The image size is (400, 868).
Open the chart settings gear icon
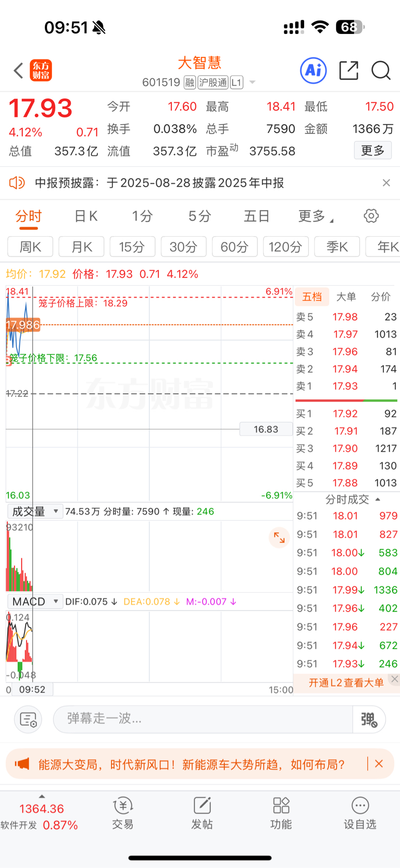pos(371,216)
